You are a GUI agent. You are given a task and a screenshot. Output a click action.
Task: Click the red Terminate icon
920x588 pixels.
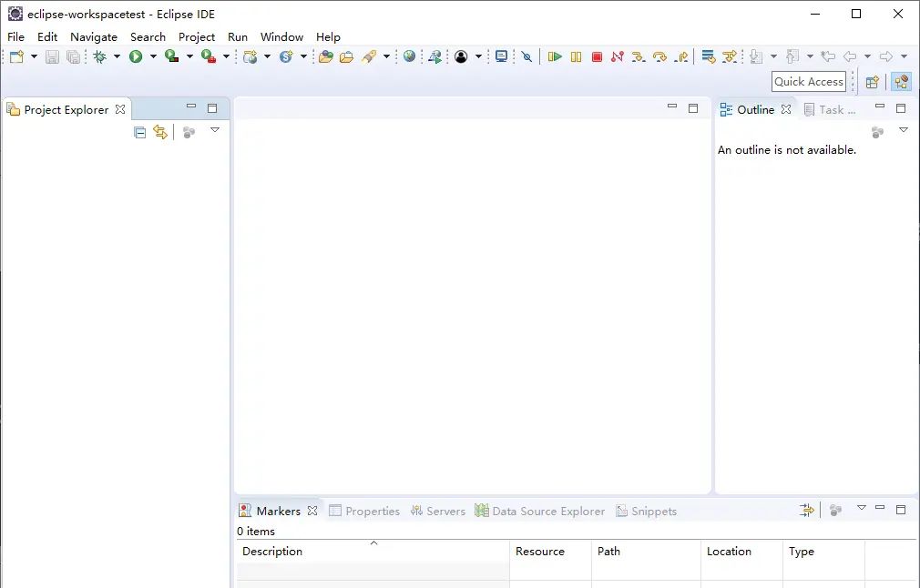pos(597,56)
